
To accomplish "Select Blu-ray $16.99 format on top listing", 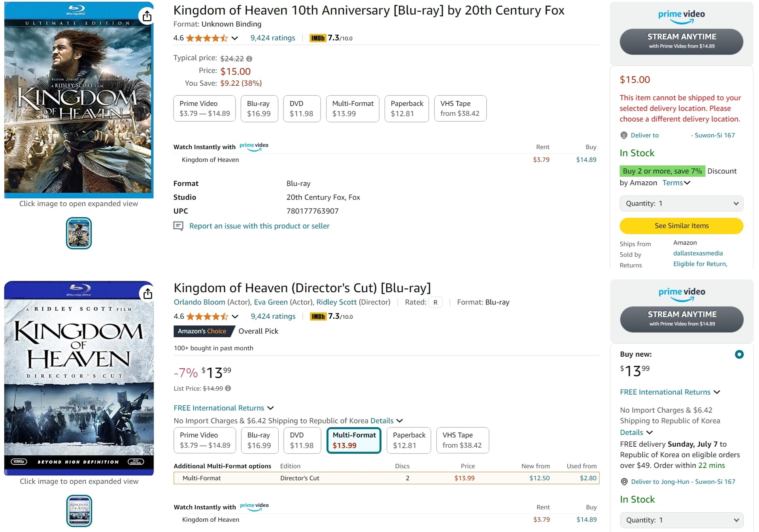I will (259, 109).
